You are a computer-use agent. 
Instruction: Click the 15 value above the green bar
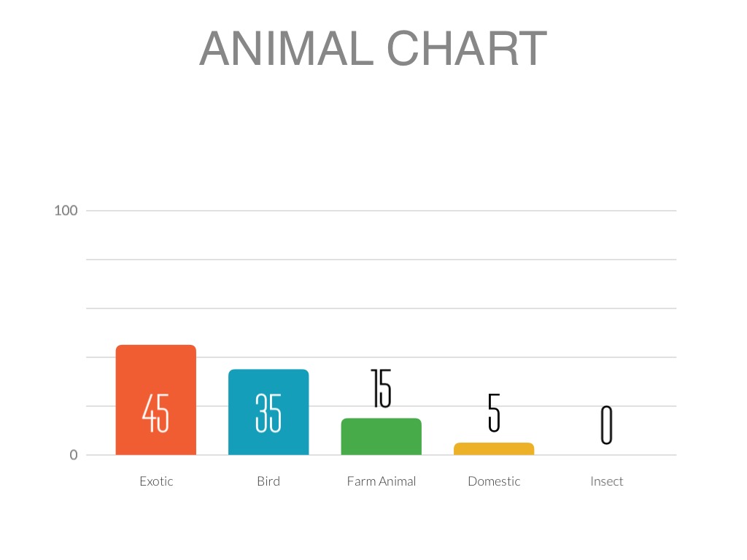pyautogui.click(x=381, y=388)
